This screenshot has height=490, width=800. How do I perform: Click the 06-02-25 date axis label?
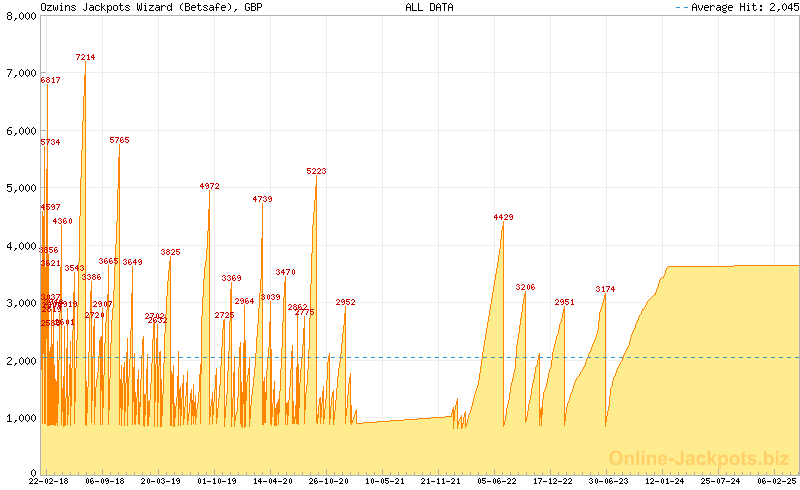776,481
